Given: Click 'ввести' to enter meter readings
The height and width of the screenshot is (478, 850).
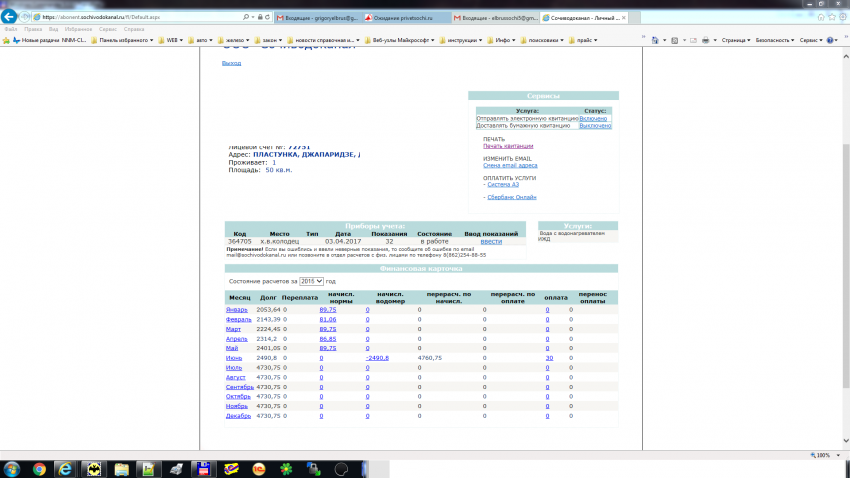Looking at the screenshot, I should tap(491, 241).
